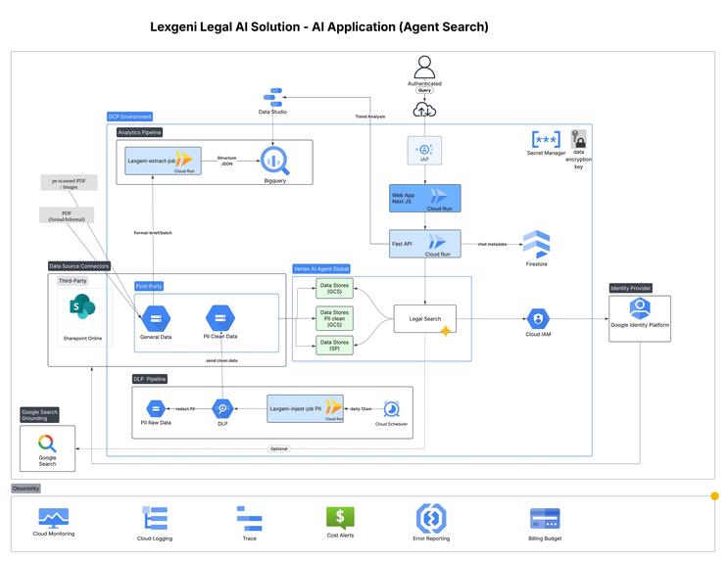
Task: Click the pre-scanned PDF / Images note
Action: (69, 183)
